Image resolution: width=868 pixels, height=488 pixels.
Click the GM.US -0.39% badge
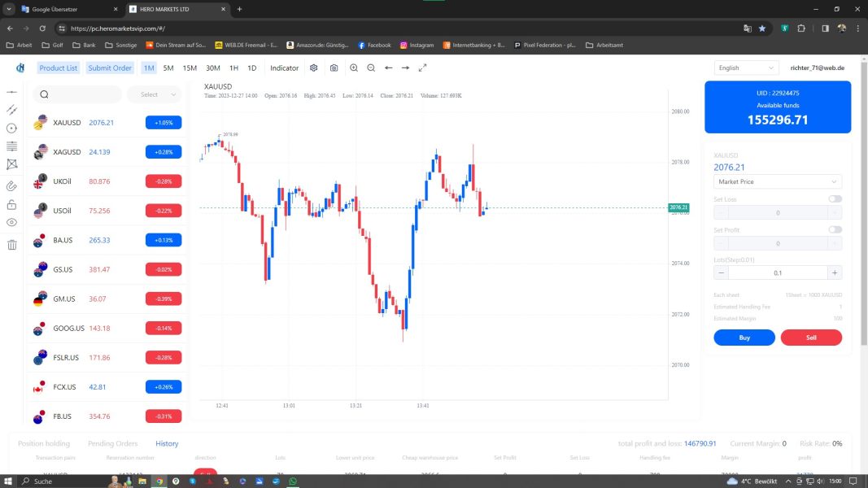click(x=164, y=298)
